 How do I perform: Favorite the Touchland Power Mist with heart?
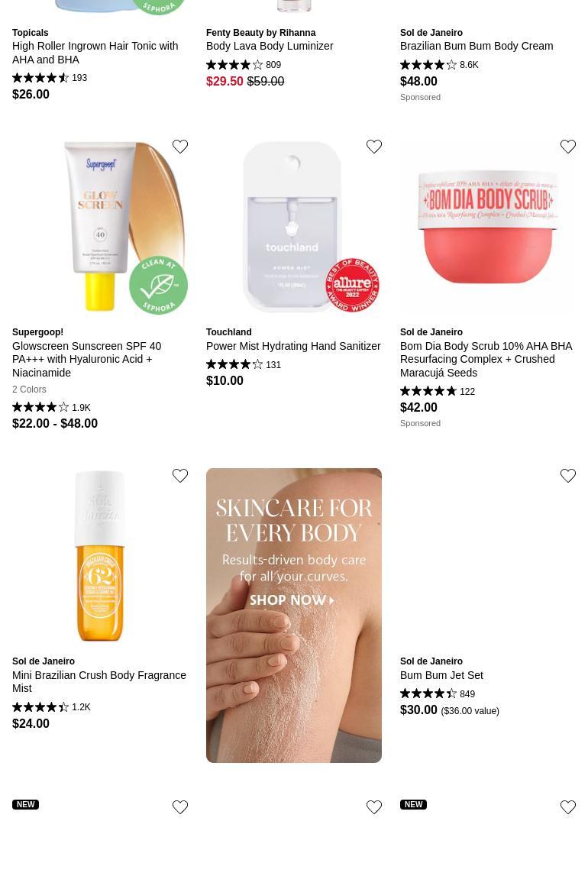(373, 147)
